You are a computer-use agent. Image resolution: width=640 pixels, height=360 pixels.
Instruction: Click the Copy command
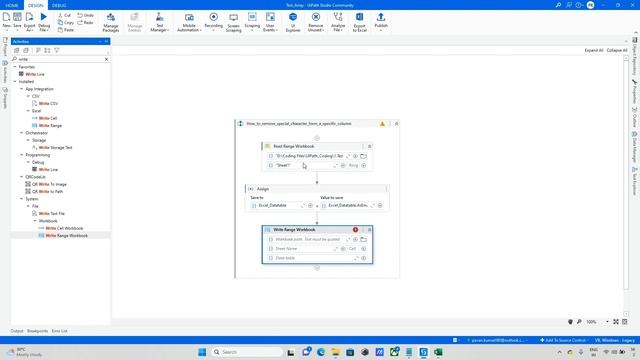coord(66,22)
